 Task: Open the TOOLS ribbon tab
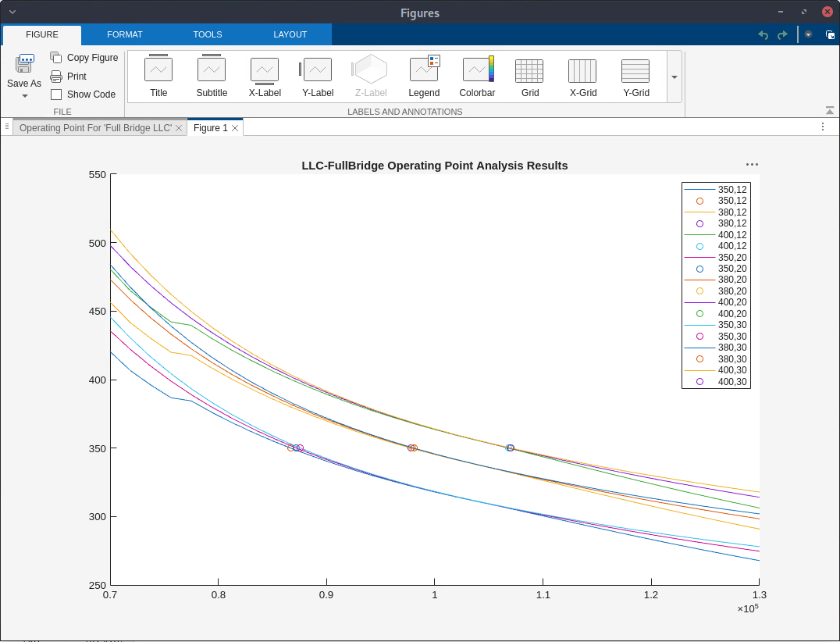tap(208, 34)
